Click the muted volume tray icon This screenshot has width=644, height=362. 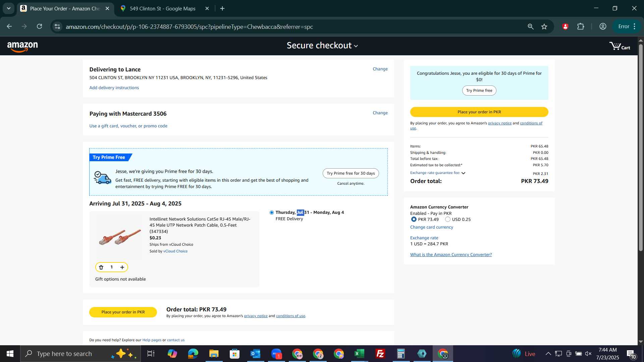588,354
